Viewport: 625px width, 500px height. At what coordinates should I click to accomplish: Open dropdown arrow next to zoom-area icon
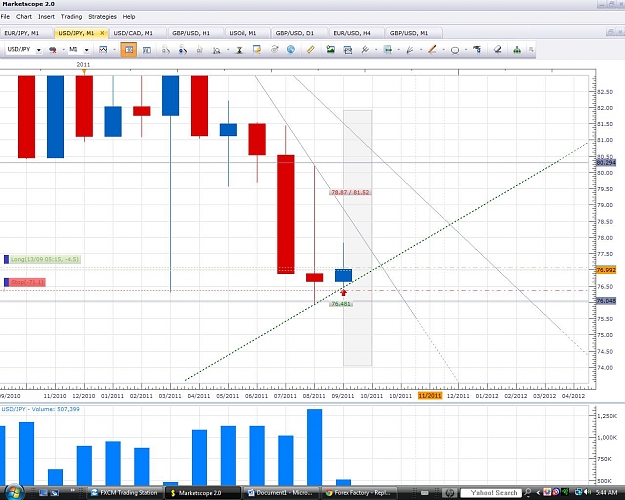click(x=228, y=50)
